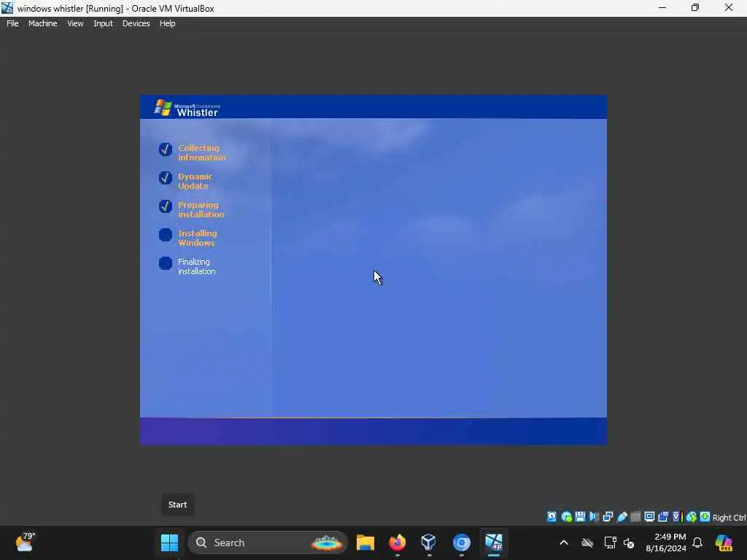
Task: Click the cloud sync off tray icon
Action: tap(587, 542)
